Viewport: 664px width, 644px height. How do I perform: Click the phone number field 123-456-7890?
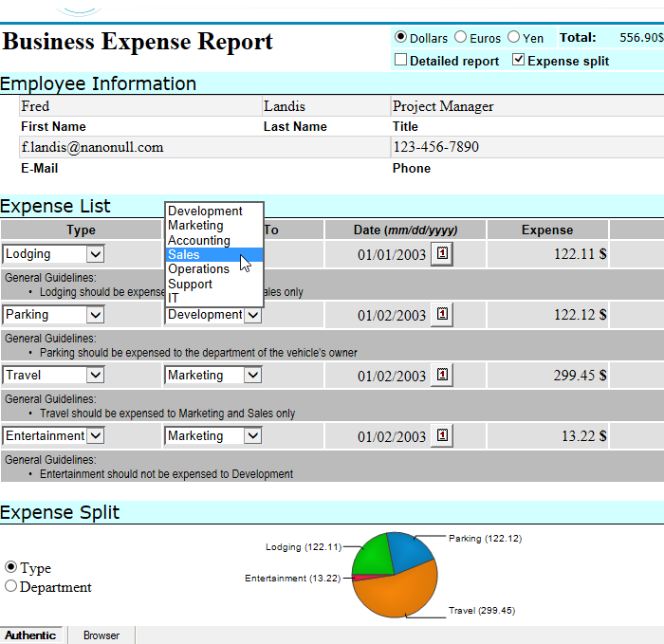[435, 147]
